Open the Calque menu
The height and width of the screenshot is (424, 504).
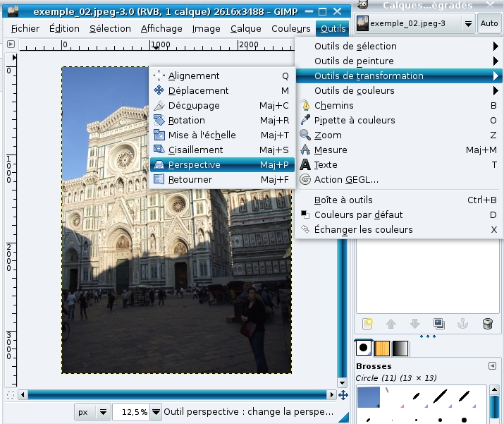point(245,29)
